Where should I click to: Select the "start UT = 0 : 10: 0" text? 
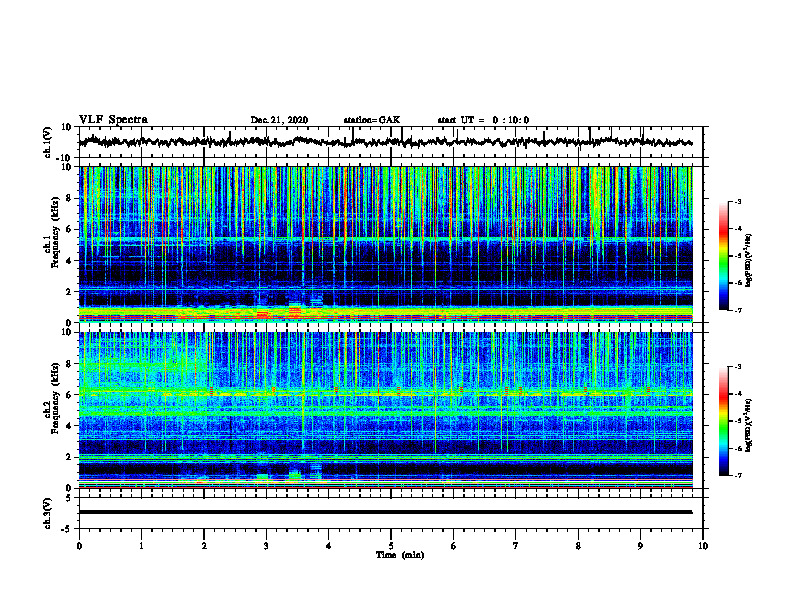pyautogui.click(x=483, y=120)
